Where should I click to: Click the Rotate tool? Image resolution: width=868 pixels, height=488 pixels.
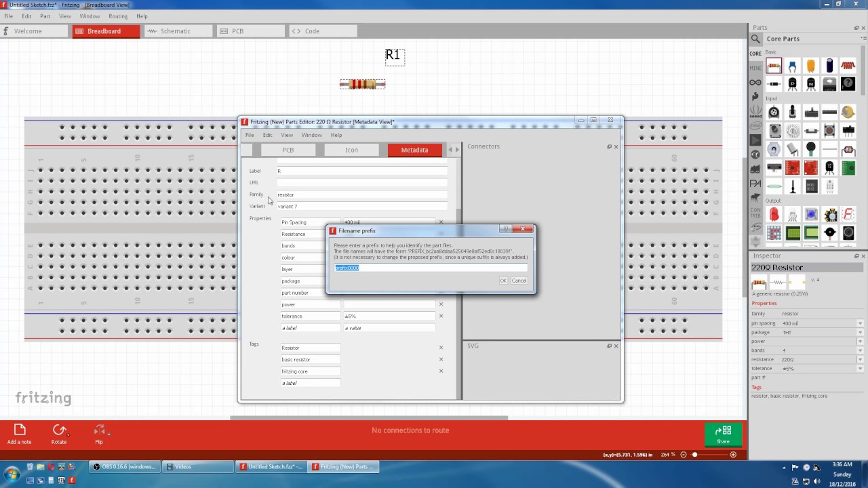(x=59, y=434)
